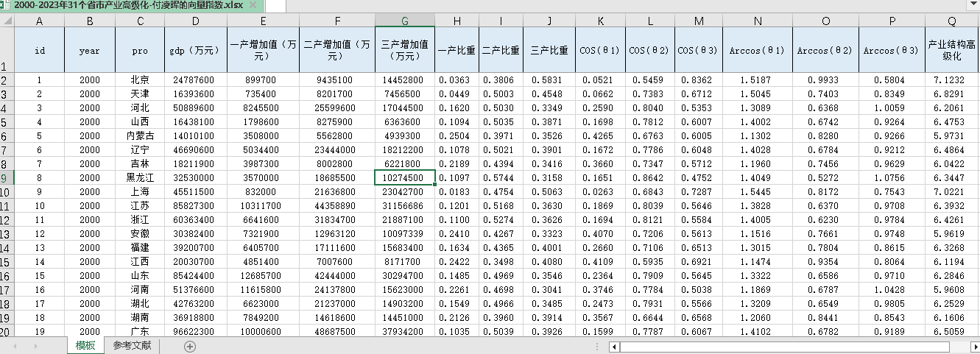Select value 96622300 in 广东 row

pyautogui.click(x=195, y=331)
